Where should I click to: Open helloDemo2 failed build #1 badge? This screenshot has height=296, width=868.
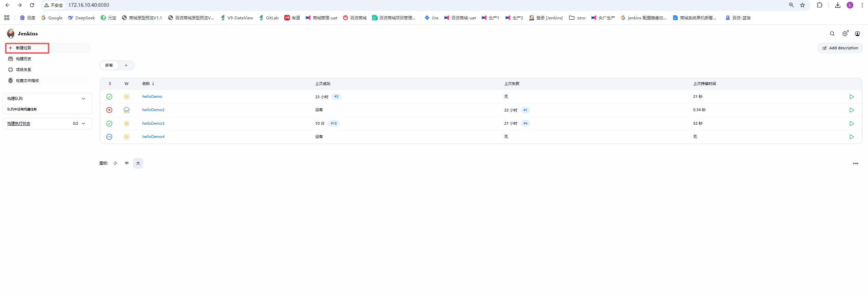point(525,110)
